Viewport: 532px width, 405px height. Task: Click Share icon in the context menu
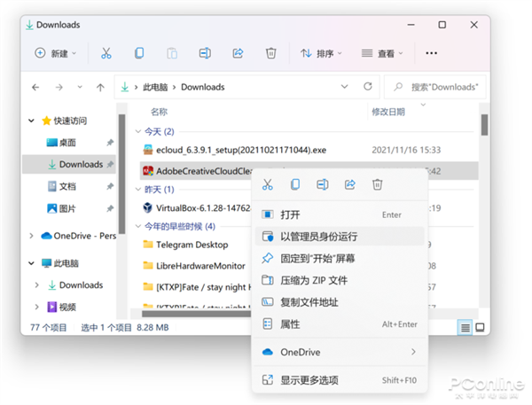click(x=350, y=184)
